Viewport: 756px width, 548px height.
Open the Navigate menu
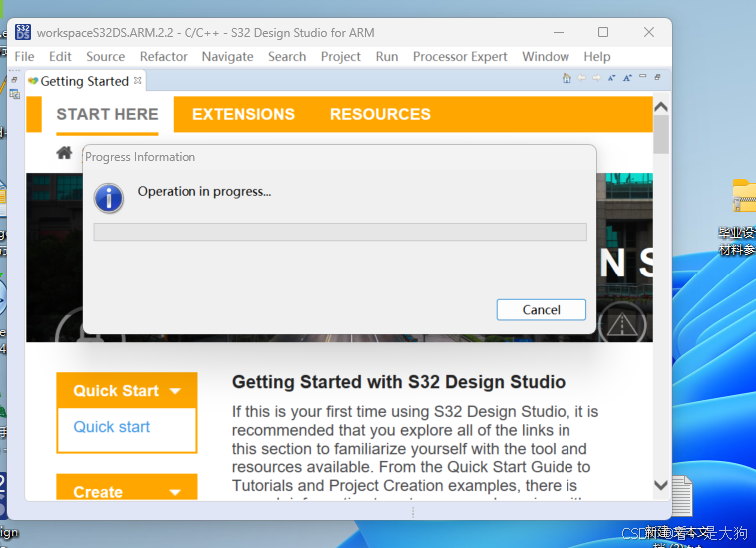[x=227, y=57]
